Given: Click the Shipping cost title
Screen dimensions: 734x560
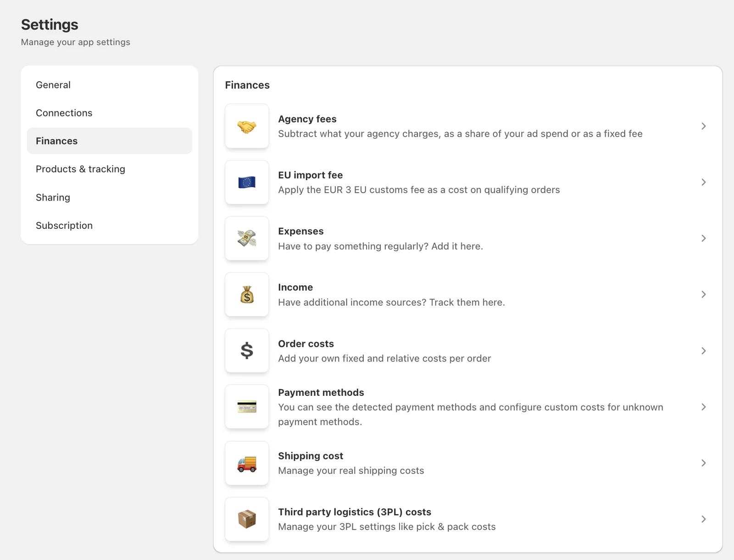Looking at the screenshot, I should tap(310, 456).
